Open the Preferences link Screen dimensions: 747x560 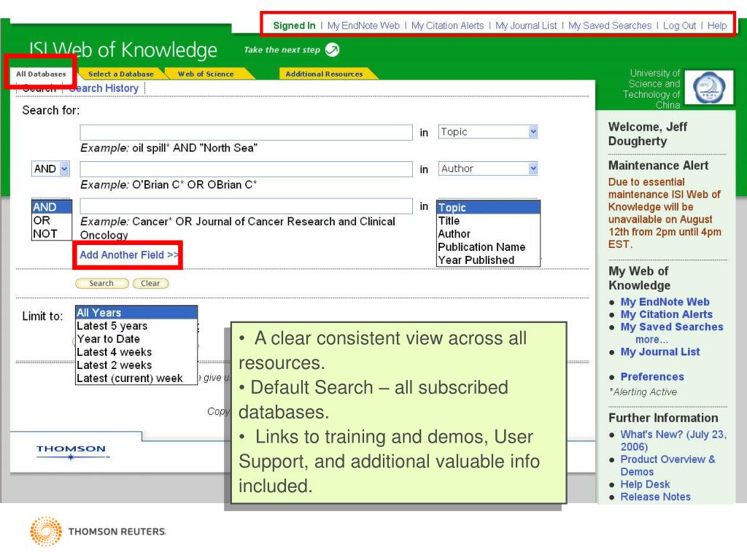(652, 377)
